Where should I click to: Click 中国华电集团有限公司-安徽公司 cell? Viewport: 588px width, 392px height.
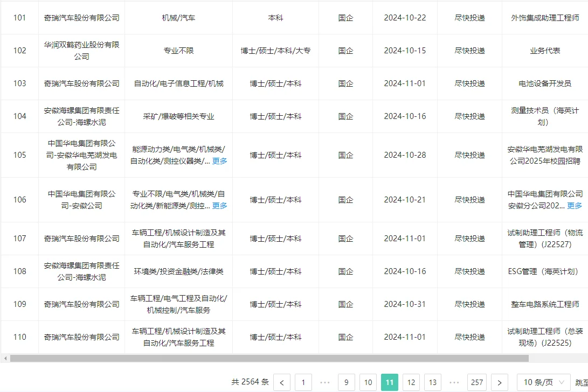point(81,200)
